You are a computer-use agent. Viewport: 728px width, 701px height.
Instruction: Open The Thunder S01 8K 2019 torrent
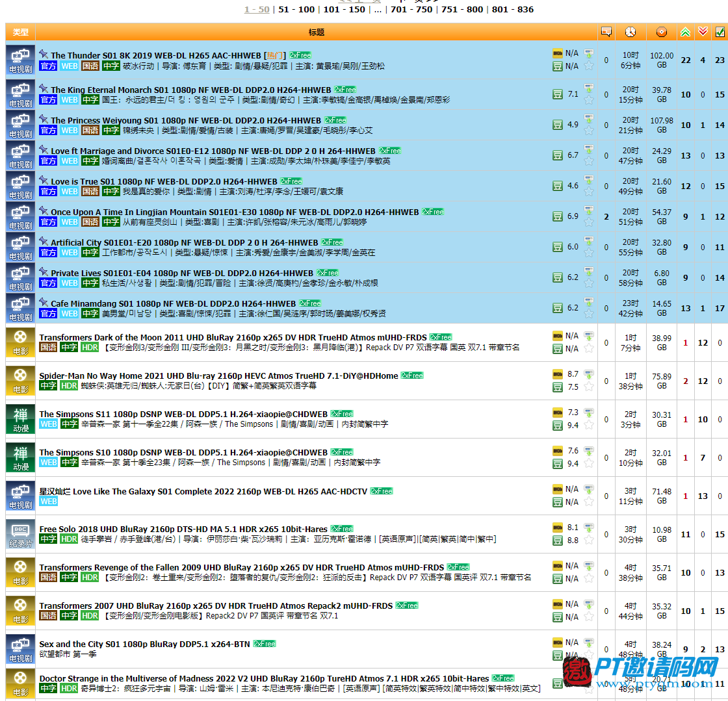click(156, 55)
